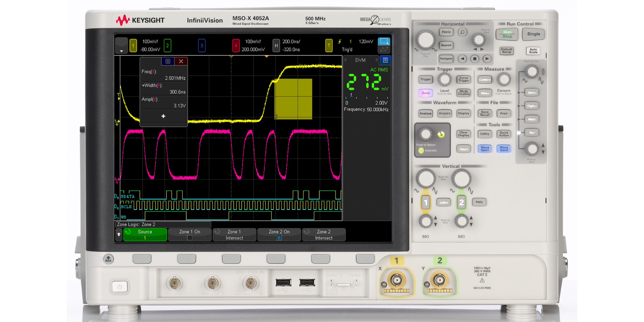Click the Horiz button

coord(446,32)
